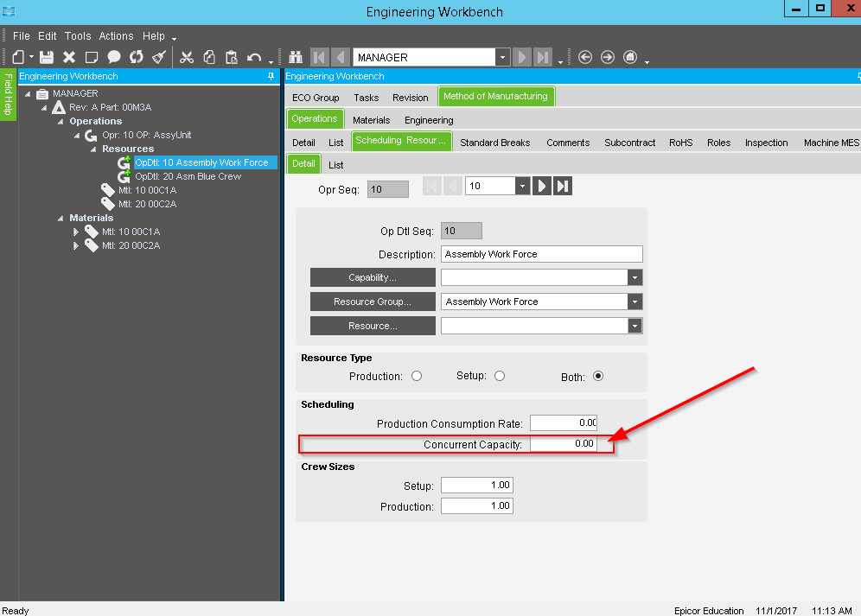Select the Production resource type radio button
Viewport: 861px width, 616px height.
pos(417,376)
